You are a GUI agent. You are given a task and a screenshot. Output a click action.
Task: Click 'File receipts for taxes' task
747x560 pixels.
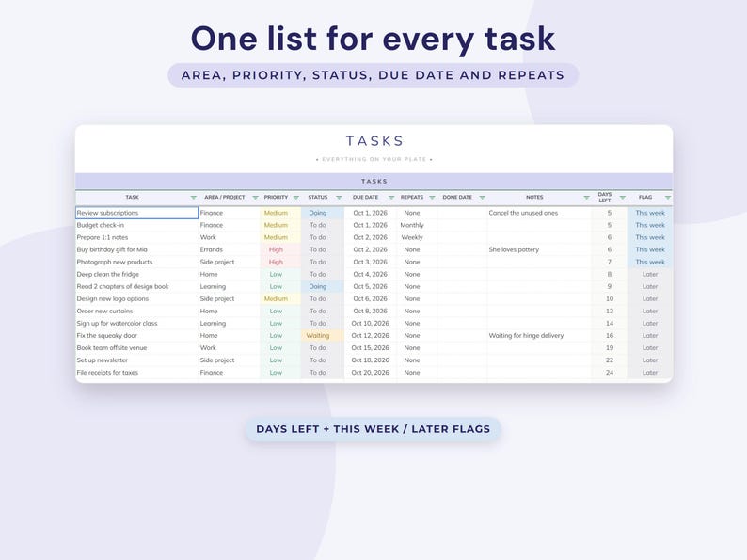click(136, 373)
